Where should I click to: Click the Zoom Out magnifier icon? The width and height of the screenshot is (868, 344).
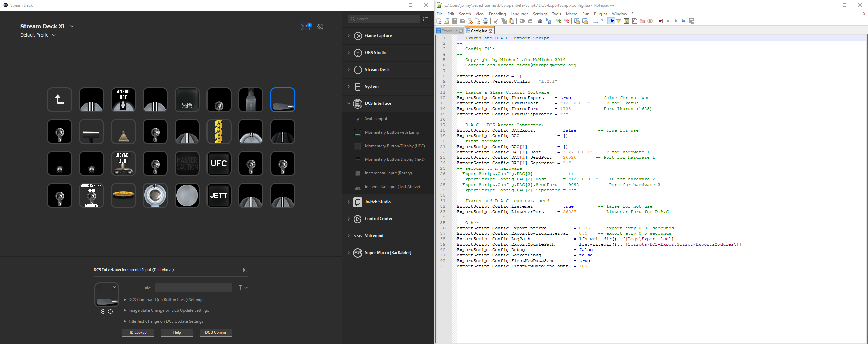point(567,21)
